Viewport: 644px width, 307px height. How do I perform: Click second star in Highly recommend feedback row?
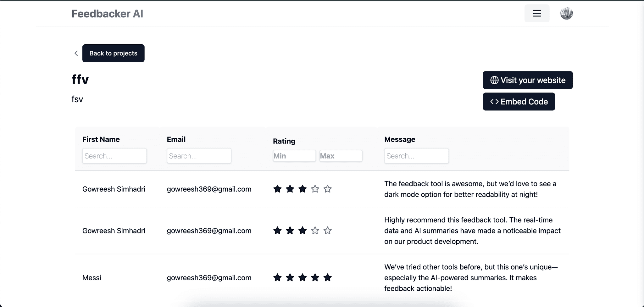pos(290,231)
